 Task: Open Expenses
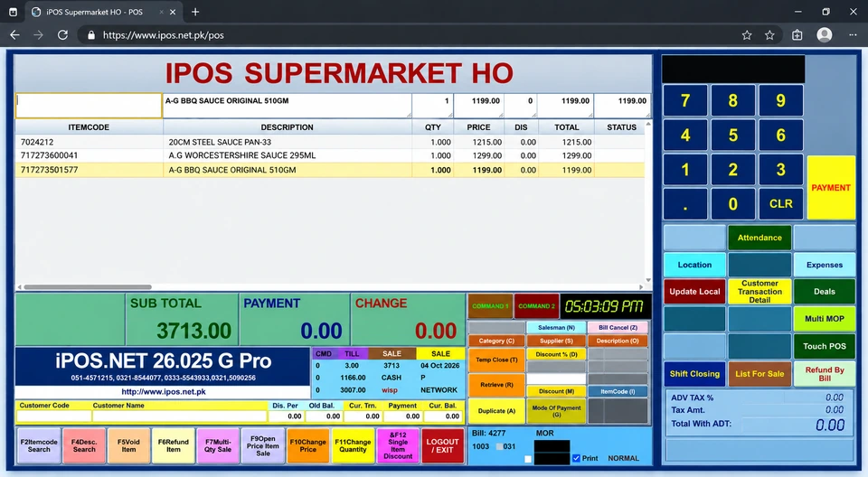click(825, 265)
